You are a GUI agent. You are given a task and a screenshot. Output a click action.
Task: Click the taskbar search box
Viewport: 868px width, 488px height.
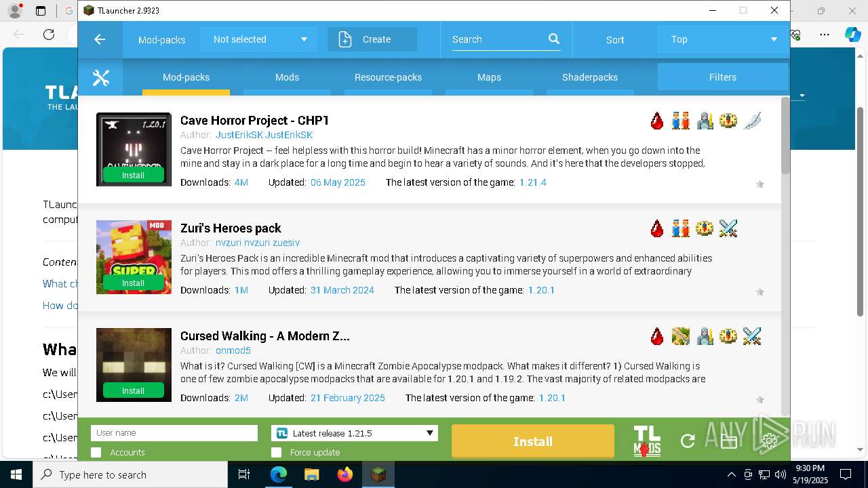(130, 474)
